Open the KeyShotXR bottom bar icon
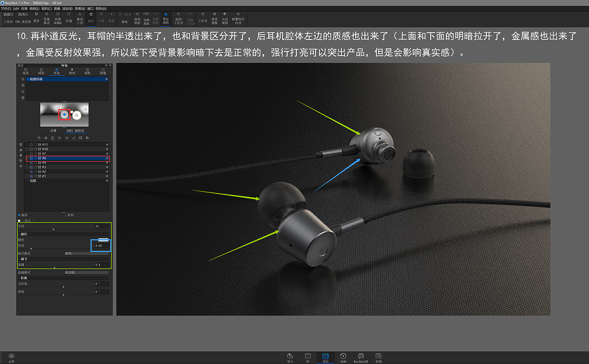This screenshot has width=589, height=364. 361,358
